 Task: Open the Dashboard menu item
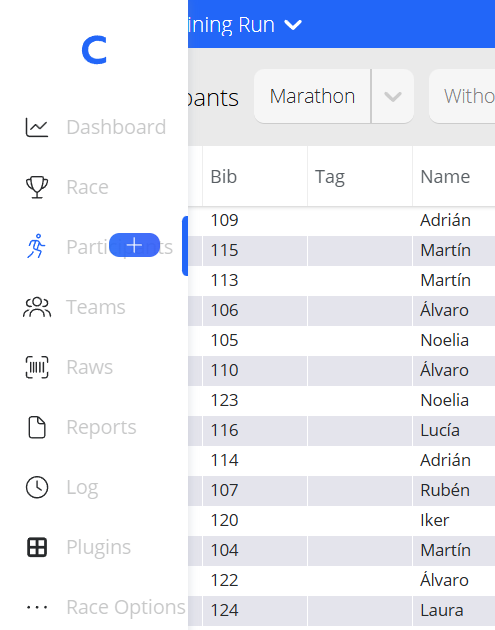pyautogui.click(x=116, y=127)
